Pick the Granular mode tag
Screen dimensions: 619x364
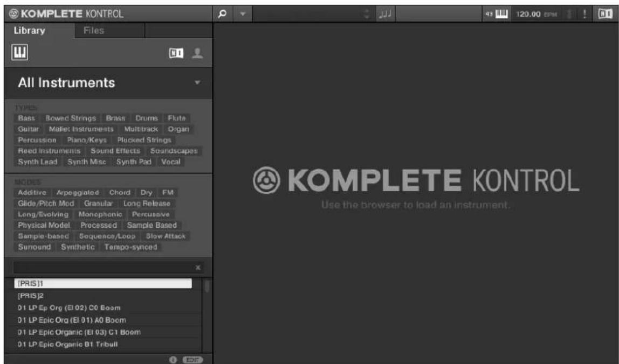tap(98, 204)
